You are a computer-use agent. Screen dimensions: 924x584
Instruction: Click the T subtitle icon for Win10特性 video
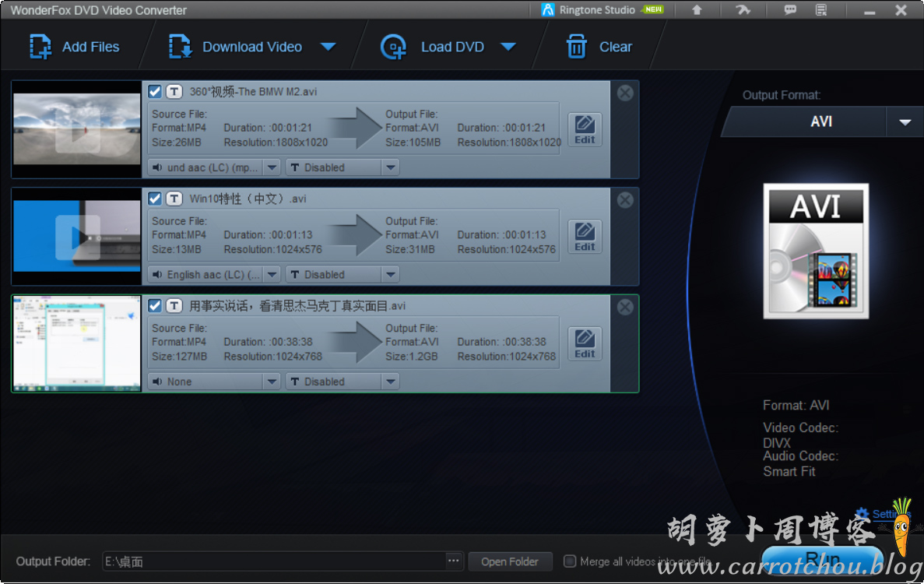(x=174, y=199)
